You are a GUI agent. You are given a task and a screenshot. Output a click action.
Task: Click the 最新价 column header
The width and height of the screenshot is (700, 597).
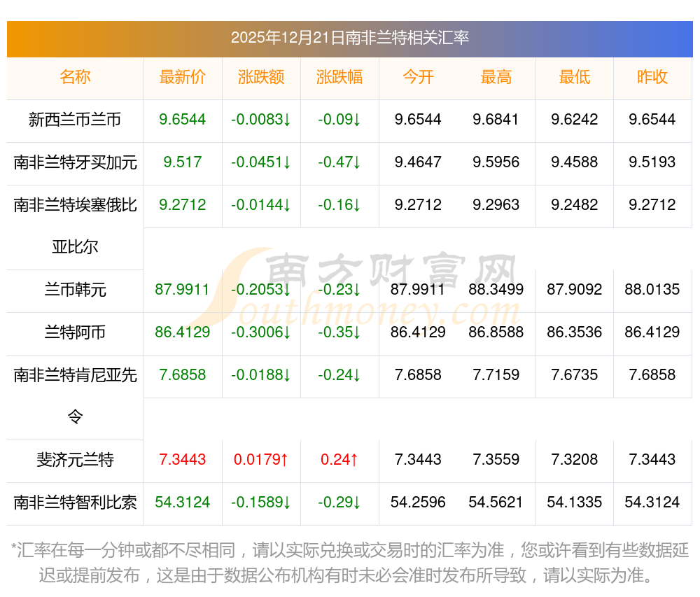pyautogui.click(x=183, y=77)
